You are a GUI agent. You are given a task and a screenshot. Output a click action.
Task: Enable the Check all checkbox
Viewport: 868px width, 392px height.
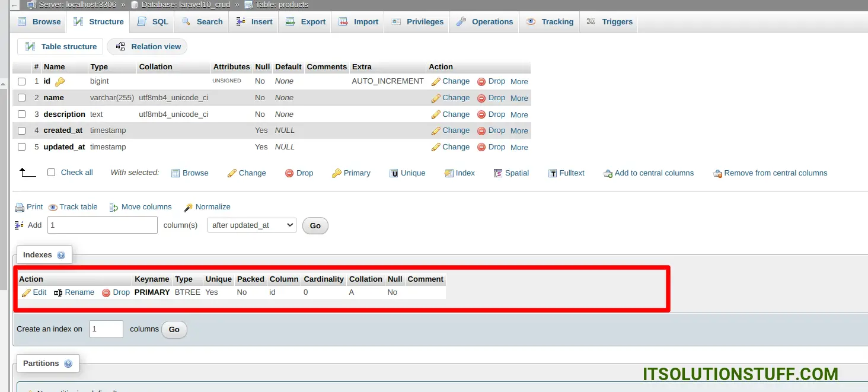pyautogui.click(x=51, y=173)
